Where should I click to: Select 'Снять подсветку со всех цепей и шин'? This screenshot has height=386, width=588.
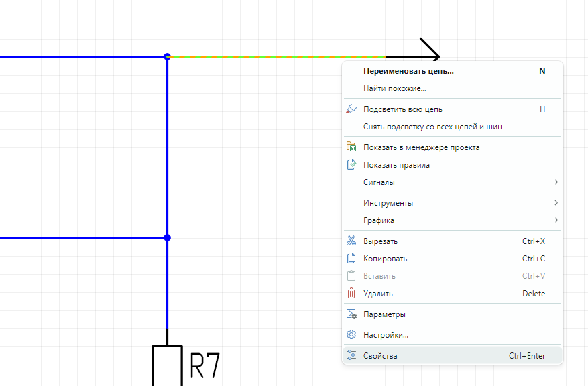453,127
